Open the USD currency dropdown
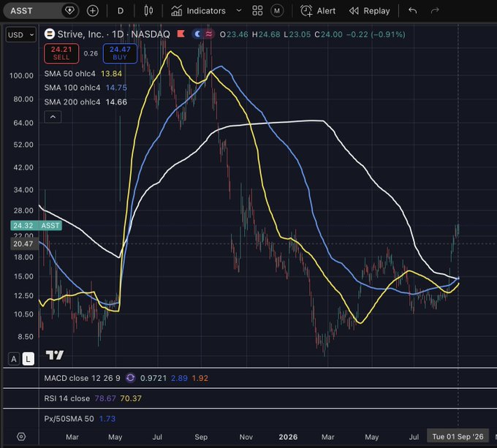The width and height of the screenshot is (497, 448). click(x=21, y=34)
